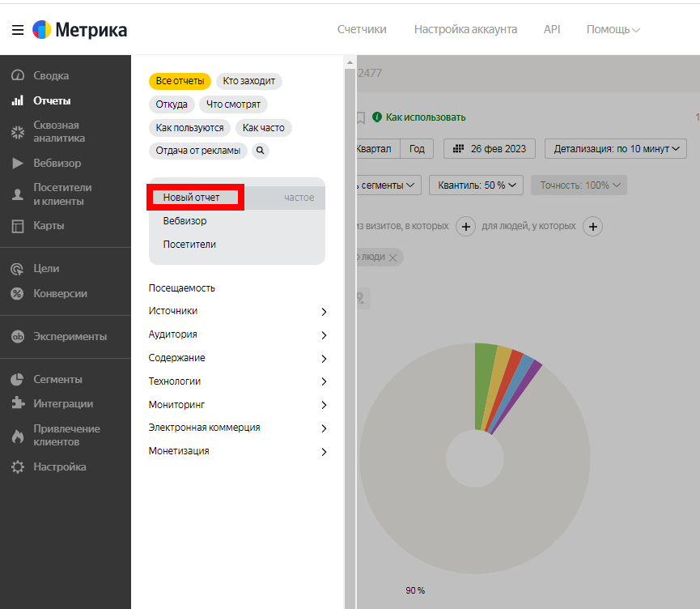Open the Как использовать help link

(426, 117)
